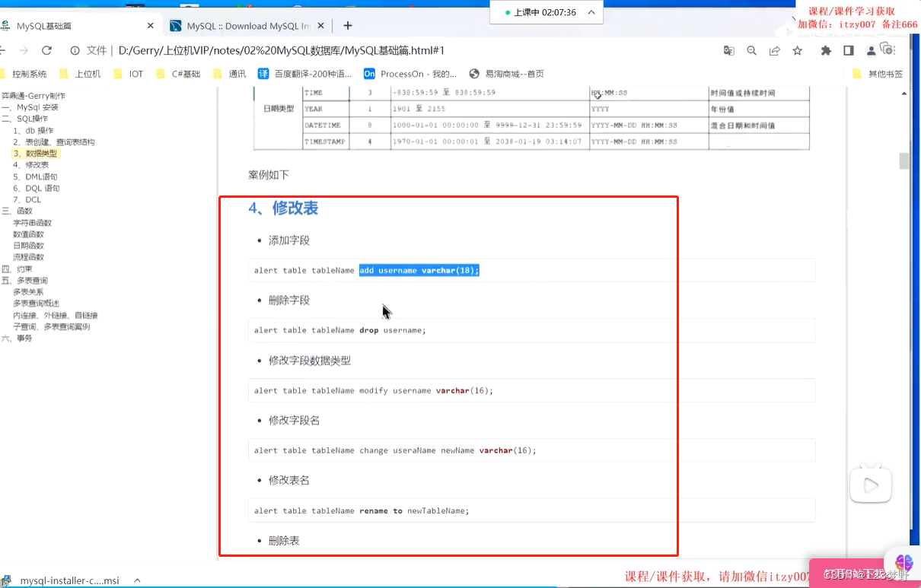
Task: Toggle the browser side panel icon
Action: (x=848, y=50)
